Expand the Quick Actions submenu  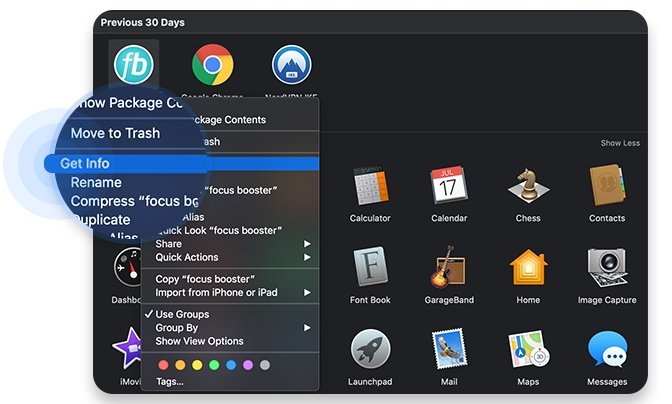pos(229,257)
